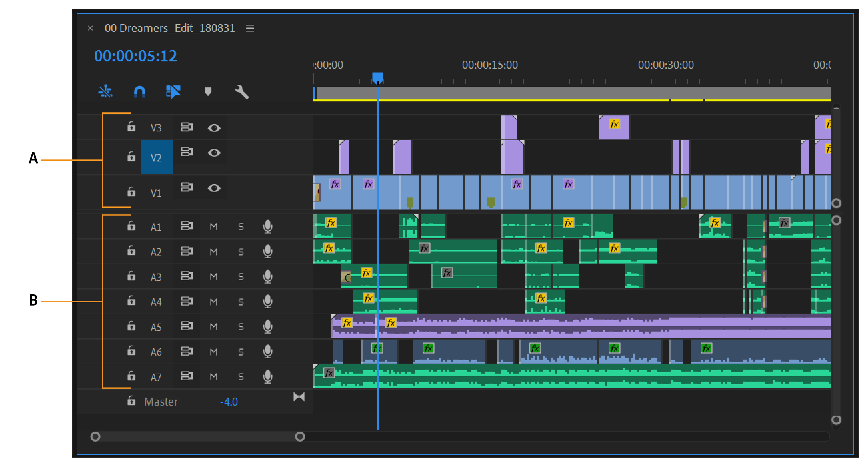Lock audio track A7
Image resolution: width=868 pixels, height=467 pixels.
pyautogui.click(x=131, y=376)
